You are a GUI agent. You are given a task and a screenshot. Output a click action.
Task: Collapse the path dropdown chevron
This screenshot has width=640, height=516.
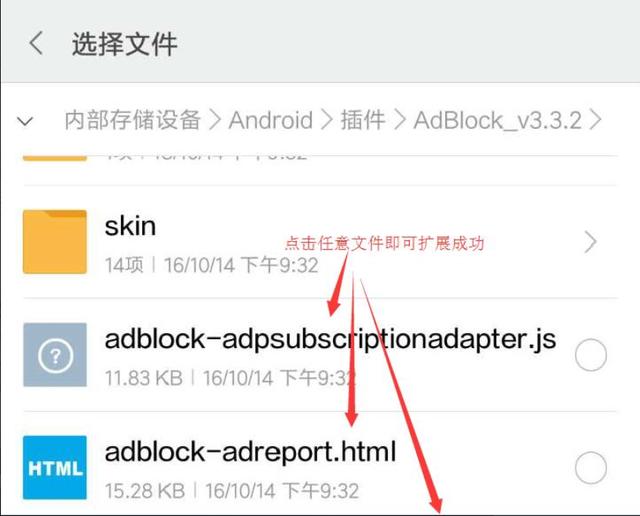tap(25, 121)
